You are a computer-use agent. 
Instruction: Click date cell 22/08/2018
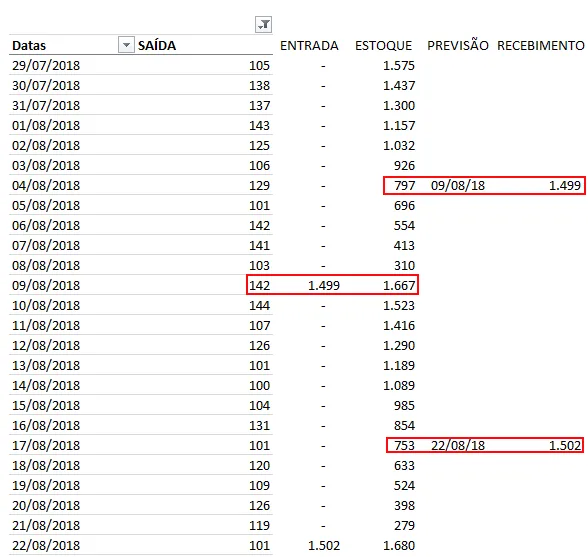[46, 545]
